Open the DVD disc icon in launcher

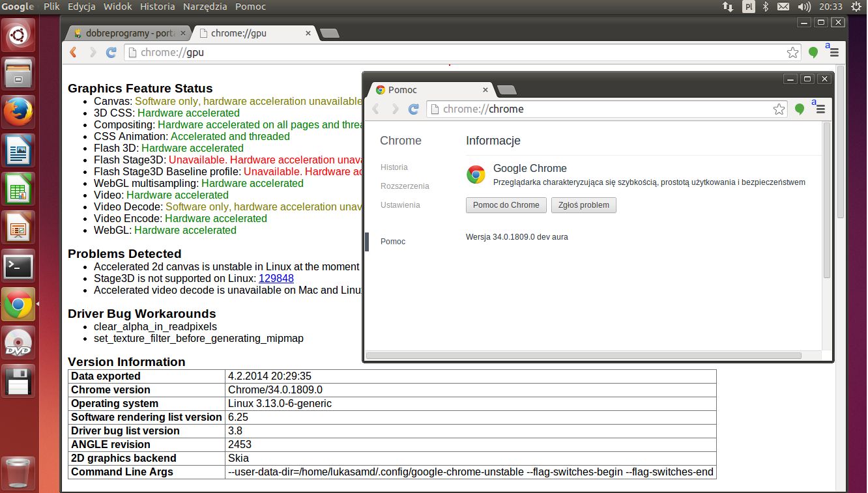(x=18, y=343)
